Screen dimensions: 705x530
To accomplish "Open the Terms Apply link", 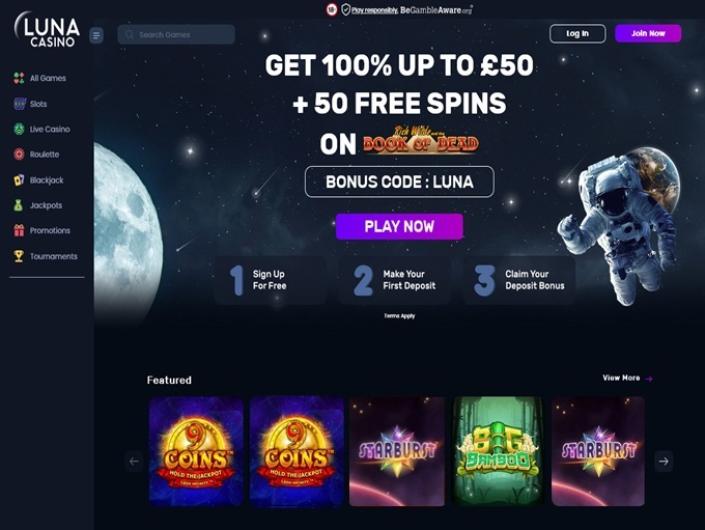I will pos(399,316).
